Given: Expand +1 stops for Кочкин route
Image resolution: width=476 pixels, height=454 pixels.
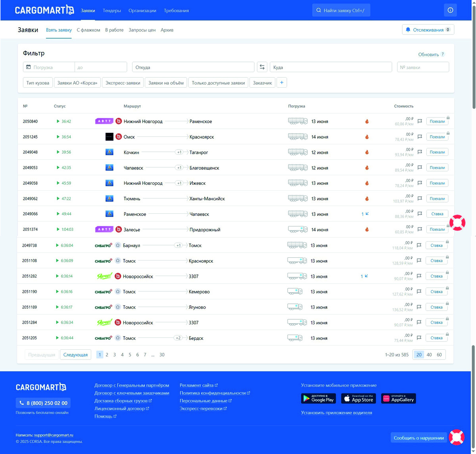Looking at the screenshot, I should [x=179, y=152].
